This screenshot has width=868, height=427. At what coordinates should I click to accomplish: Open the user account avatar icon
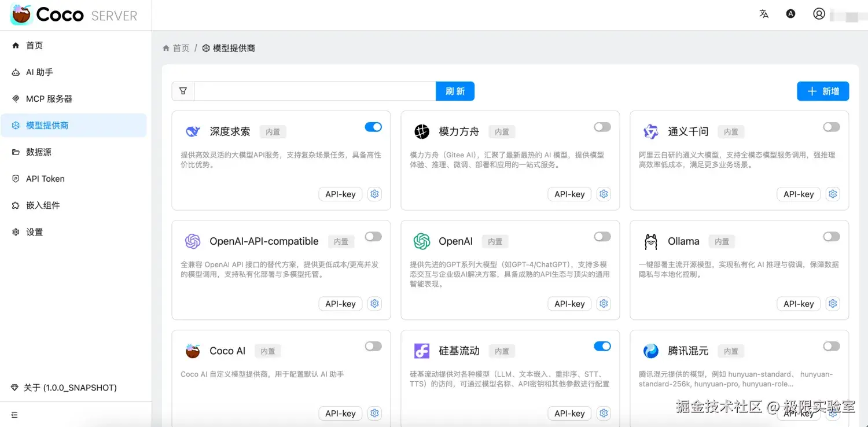click(x=819, y=14)
